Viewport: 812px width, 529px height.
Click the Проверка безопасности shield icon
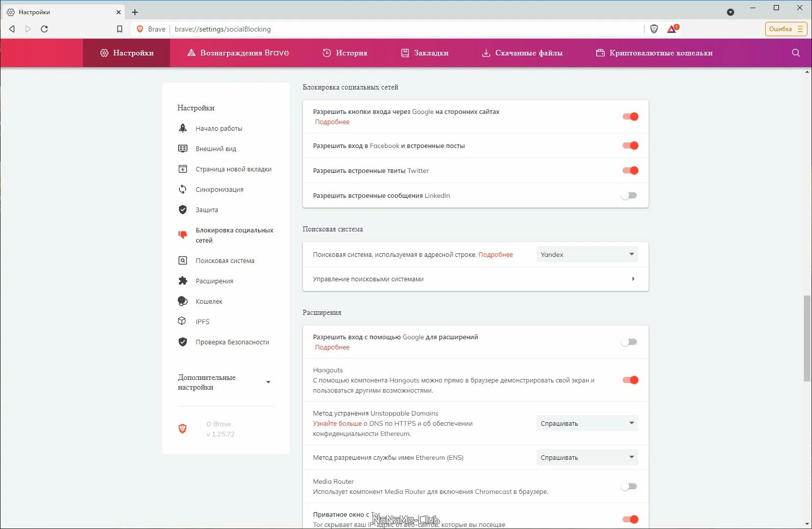click(183, 342)
